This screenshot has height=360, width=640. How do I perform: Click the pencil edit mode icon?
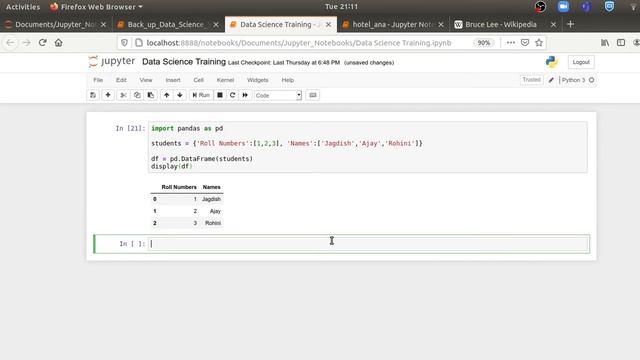pos(551,80)
